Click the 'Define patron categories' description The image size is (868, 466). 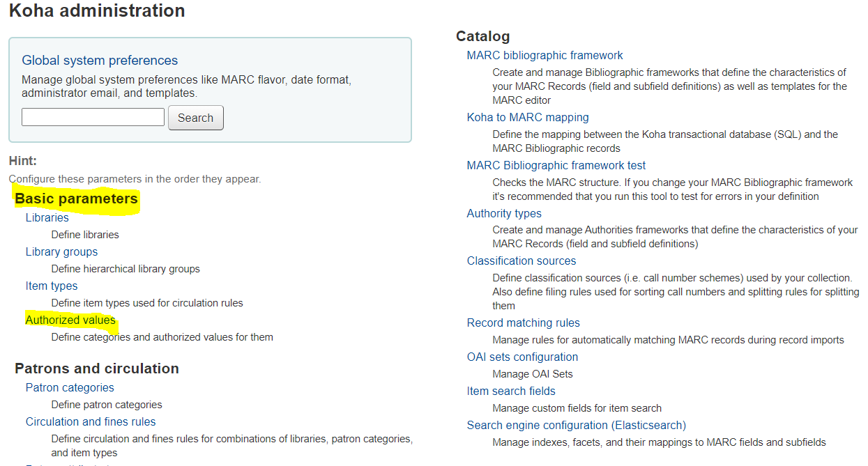107,405
